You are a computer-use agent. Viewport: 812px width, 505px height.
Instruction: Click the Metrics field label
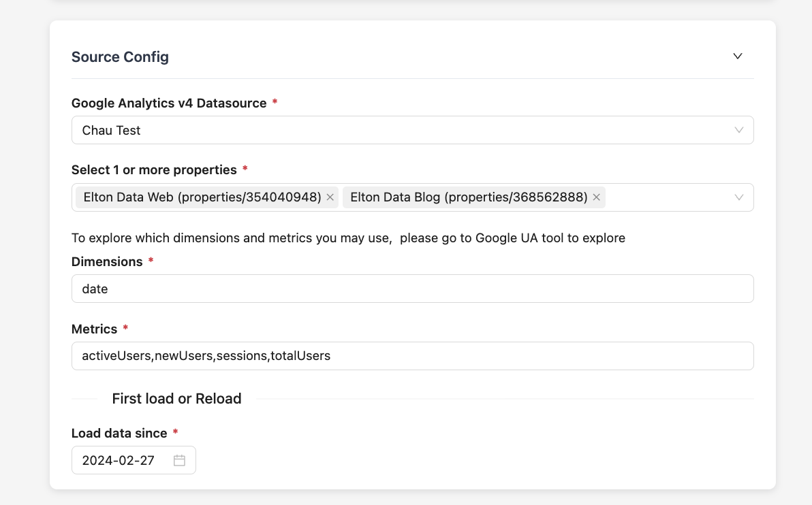tap(95, 329)
